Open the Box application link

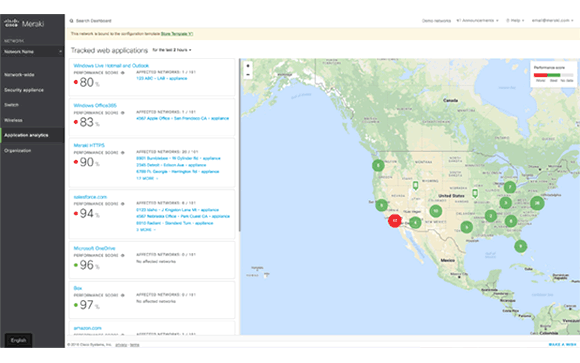click(78, 288)
